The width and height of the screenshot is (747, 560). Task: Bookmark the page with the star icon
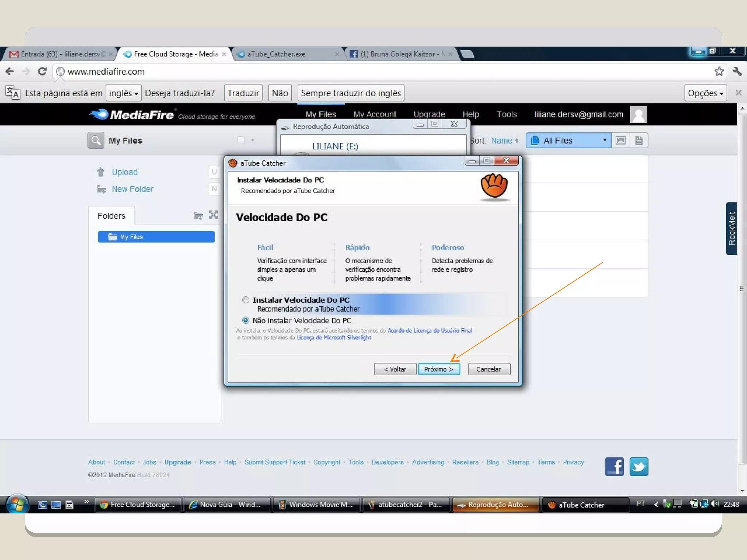point(719,71)
